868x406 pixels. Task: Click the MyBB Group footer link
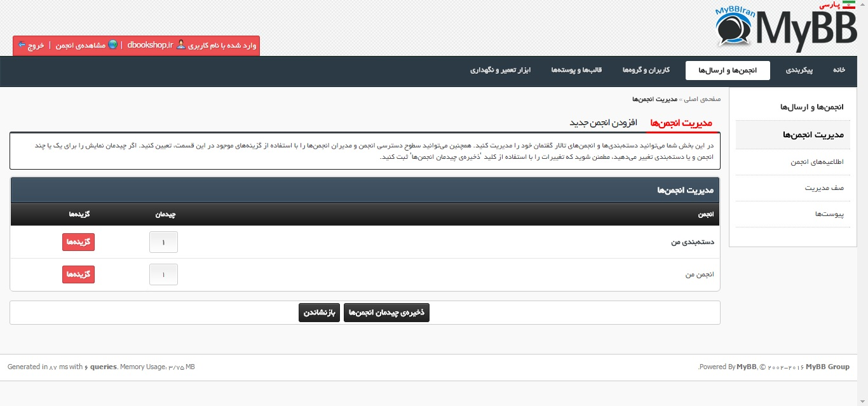click(827, 367)
